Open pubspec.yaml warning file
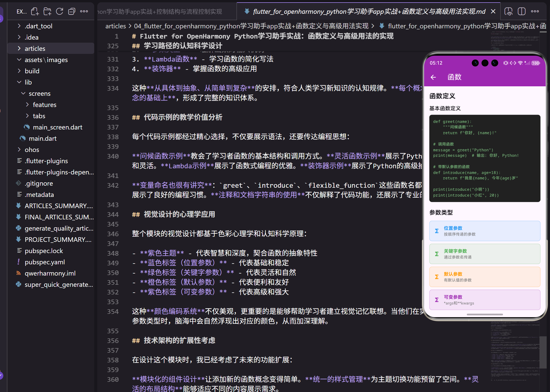The width and height of the screenshot is (550, 392). tap(45, 262)
